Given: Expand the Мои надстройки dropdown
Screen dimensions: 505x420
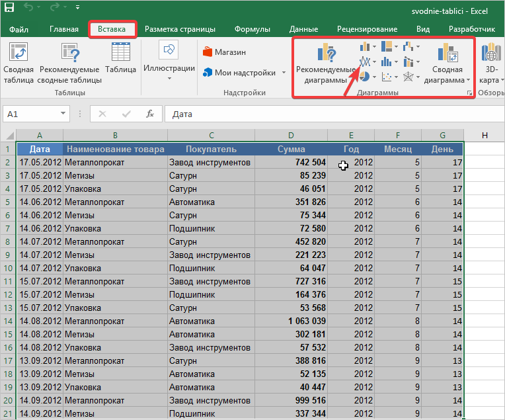Looking at the screenshot, I should (x=284, y=73).
